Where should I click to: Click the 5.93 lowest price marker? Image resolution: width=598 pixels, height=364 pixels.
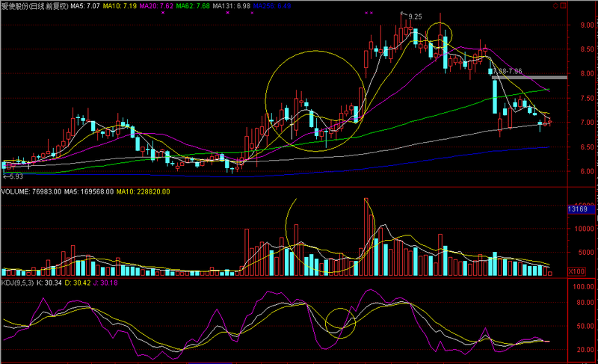click(13, 176)
